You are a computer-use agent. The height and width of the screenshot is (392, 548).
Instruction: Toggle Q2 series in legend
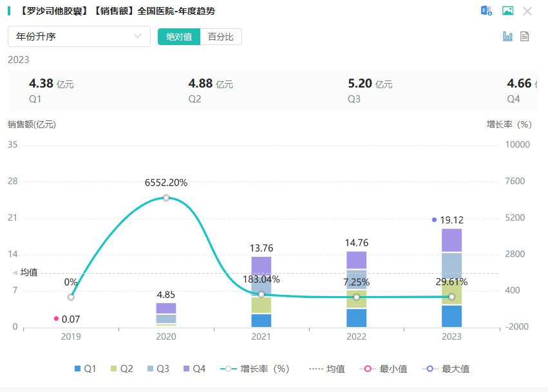(121, 369)
